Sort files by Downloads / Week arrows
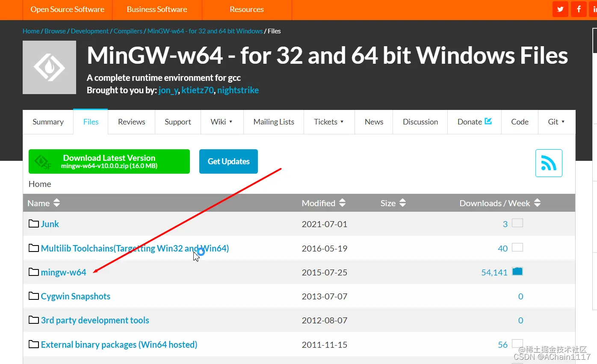The width and height of the screenshot is (597, 364). [x=538, y=203]
